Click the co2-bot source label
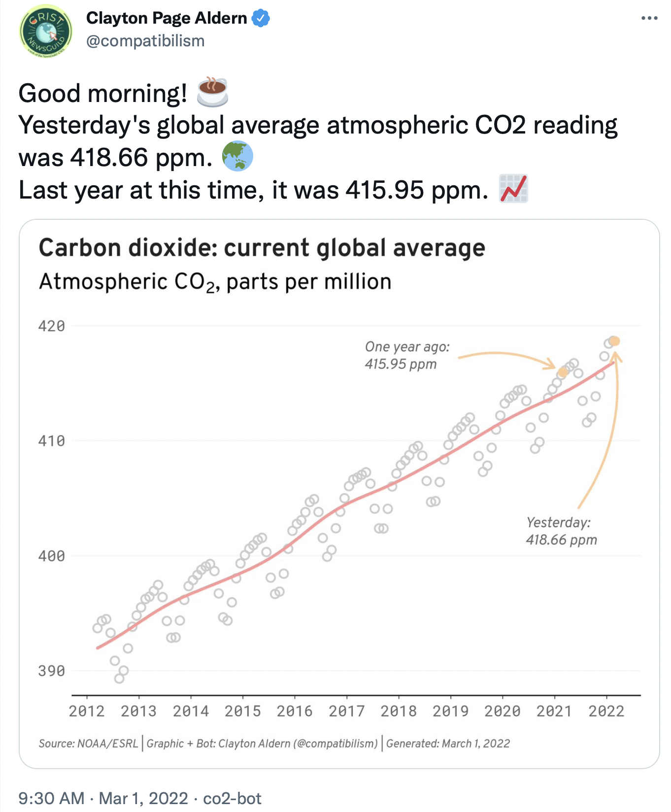The height and width of the screenshot is (812, 671). [x=232, y=798]
